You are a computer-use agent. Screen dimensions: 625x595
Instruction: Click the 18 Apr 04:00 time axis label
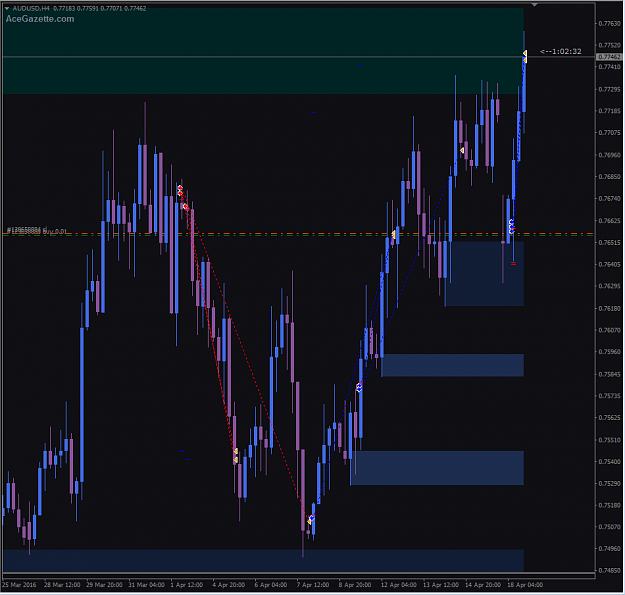525,585
